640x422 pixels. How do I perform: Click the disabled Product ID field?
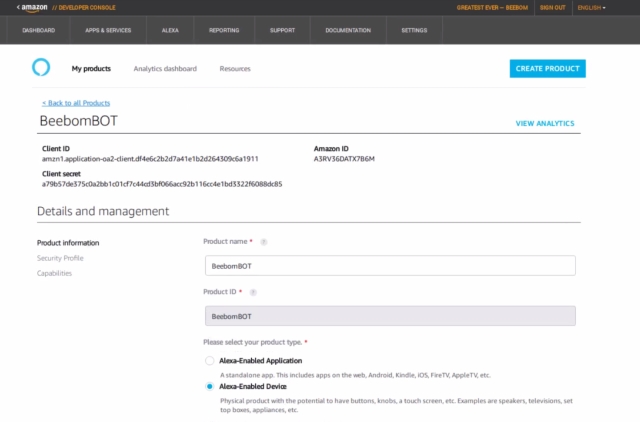tap(390, 316)
